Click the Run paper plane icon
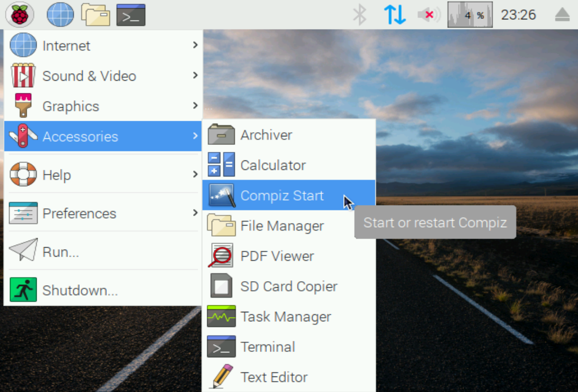The width and height of the screenshot is (578, 392). coord(23,250)
